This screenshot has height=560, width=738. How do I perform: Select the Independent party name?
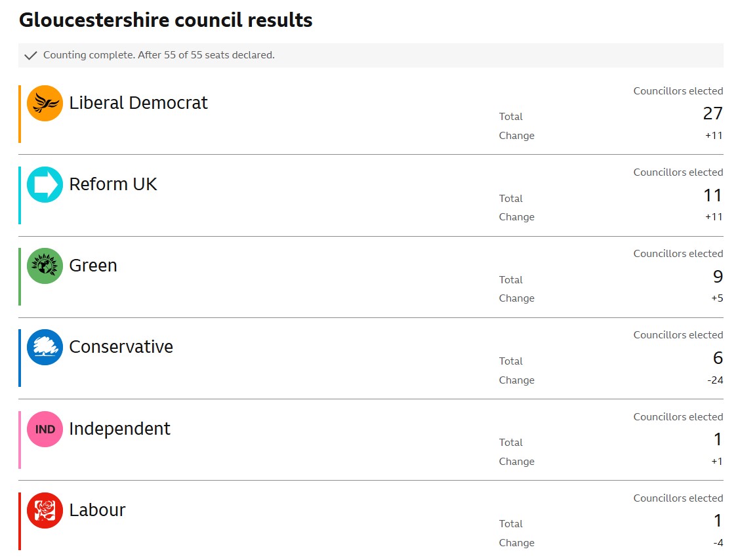coord(119,429)
